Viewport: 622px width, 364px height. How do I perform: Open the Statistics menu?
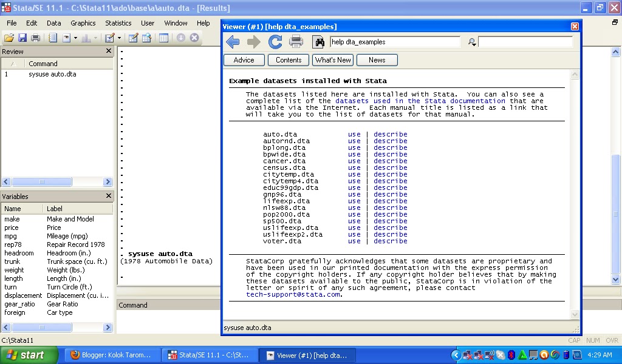pyautogui.click(x=118, y=23)
